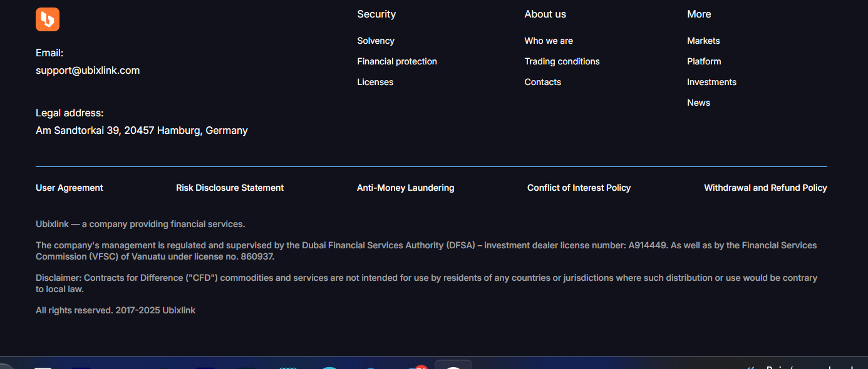The height and width of the screenshot is (369, 868).
Task: Open the Solvency page link
Action: pos(376,41)
